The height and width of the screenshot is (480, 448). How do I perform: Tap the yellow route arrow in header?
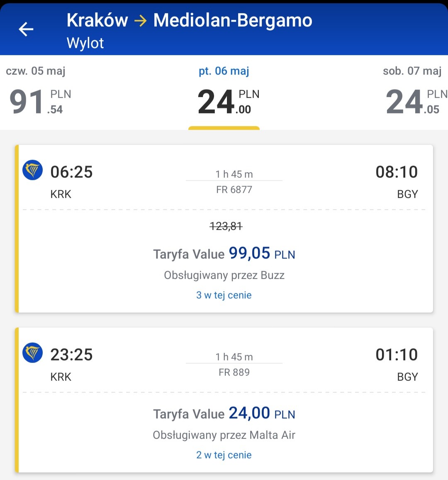(x=141, y=21)
